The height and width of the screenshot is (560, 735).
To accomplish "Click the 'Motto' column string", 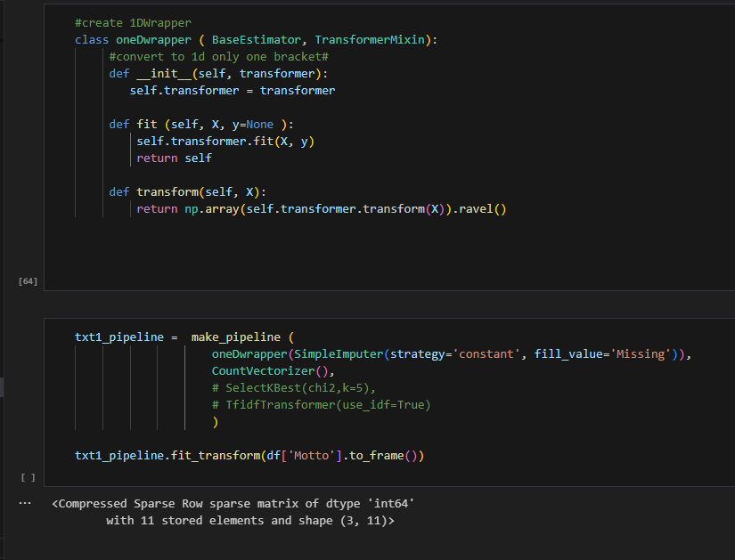I will coord(311,456).
